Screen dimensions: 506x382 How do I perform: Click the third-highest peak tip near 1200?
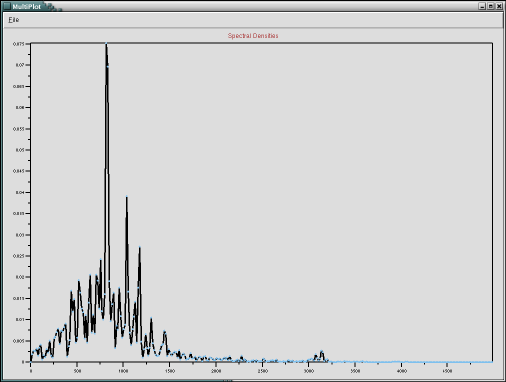[x=140, y=247]
